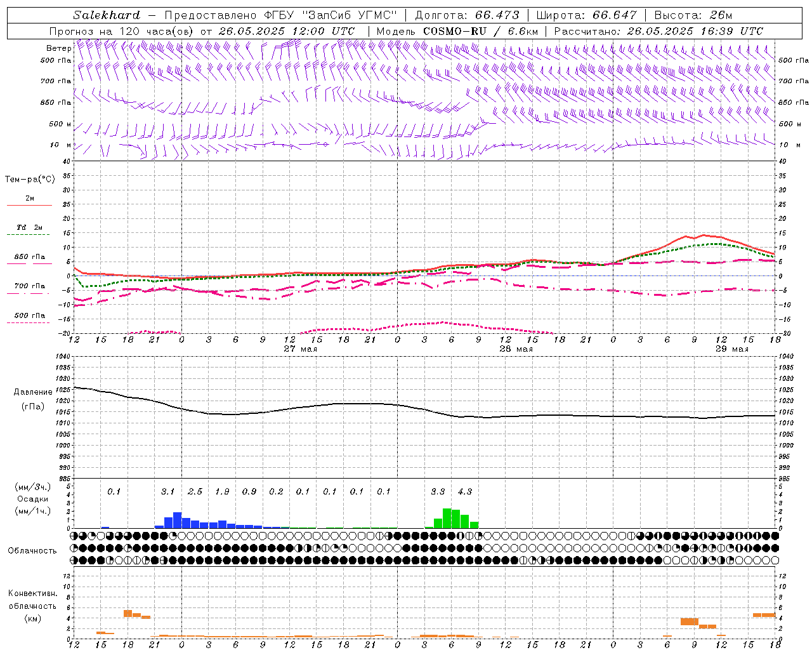
Task: Click the 0.9 precipitation total value
Action: 249,492
